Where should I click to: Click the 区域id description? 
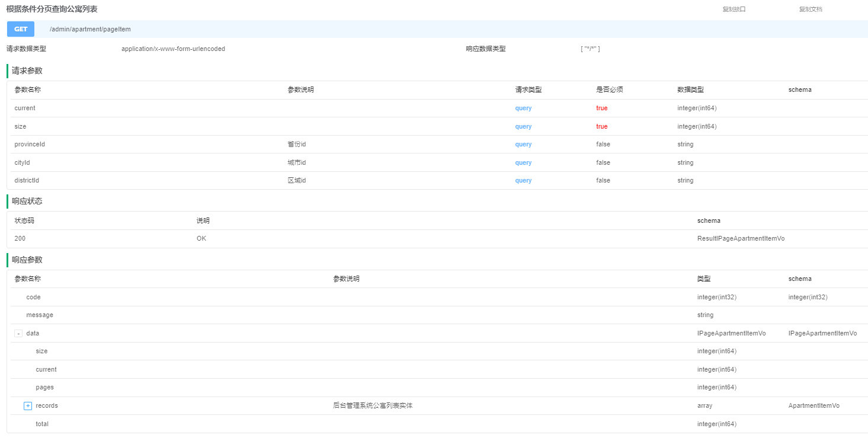point(297,181)
